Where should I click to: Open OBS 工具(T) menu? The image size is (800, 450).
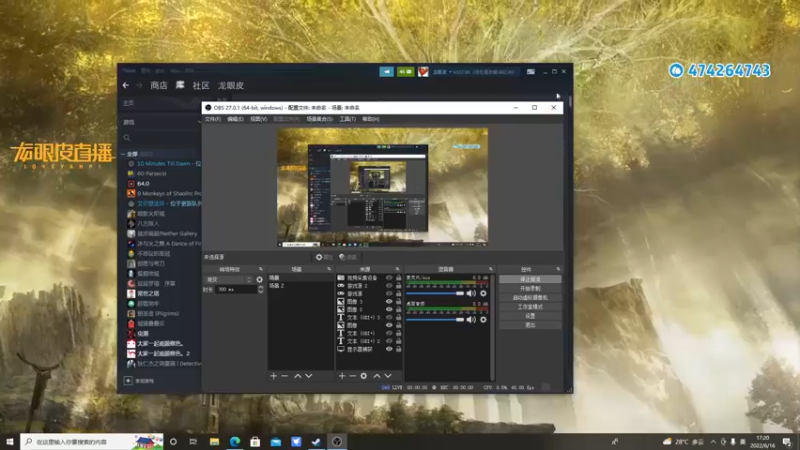click(347, 119)
